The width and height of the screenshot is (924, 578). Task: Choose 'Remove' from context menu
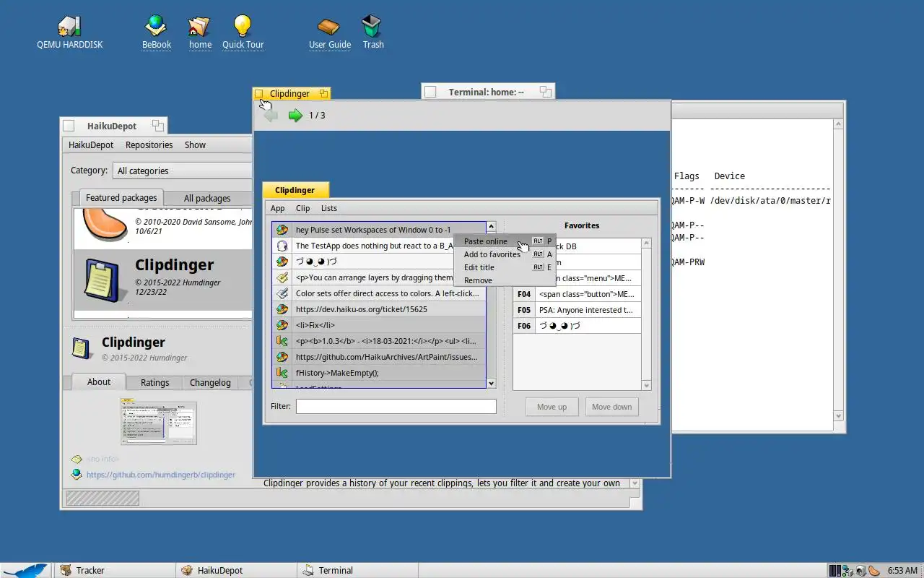click(x=505, y=280)
